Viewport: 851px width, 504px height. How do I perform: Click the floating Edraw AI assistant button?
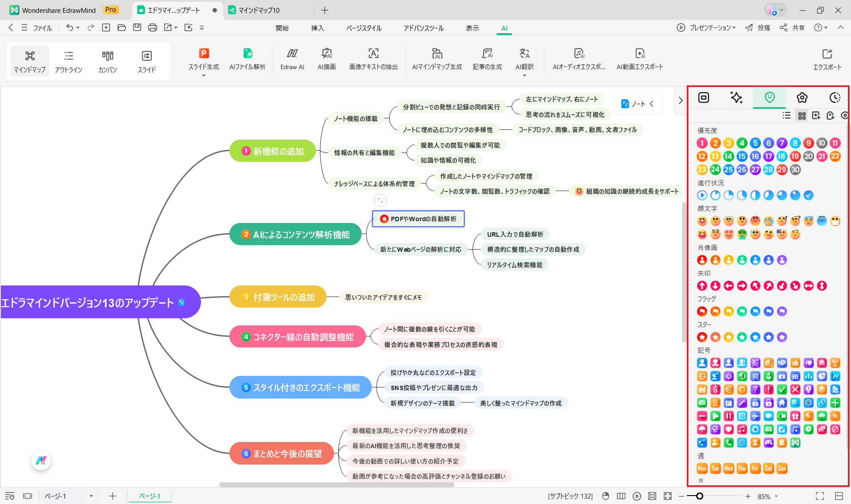41,460
